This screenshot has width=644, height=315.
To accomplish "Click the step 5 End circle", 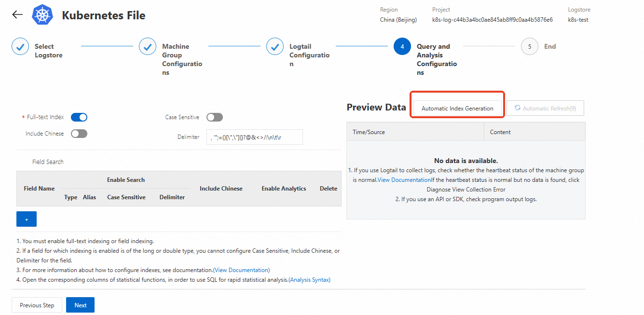I will coord(529,47).
